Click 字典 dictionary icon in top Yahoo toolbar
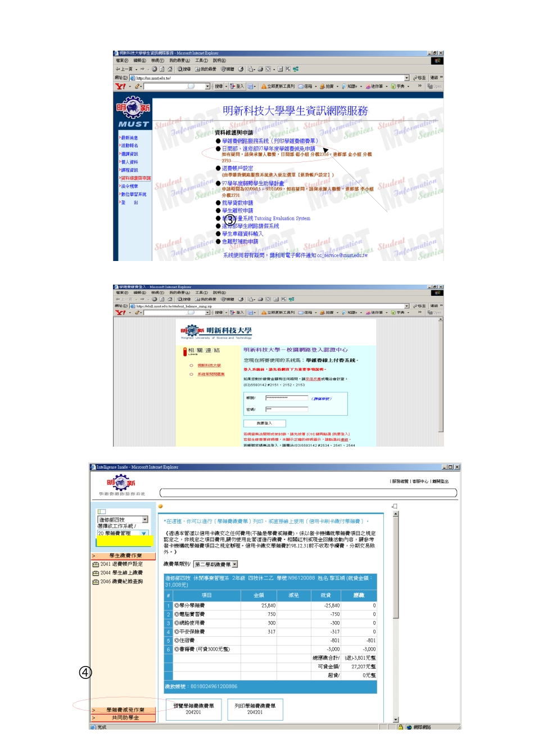Viewport: 534px width, 756px height. click(393, 86)
